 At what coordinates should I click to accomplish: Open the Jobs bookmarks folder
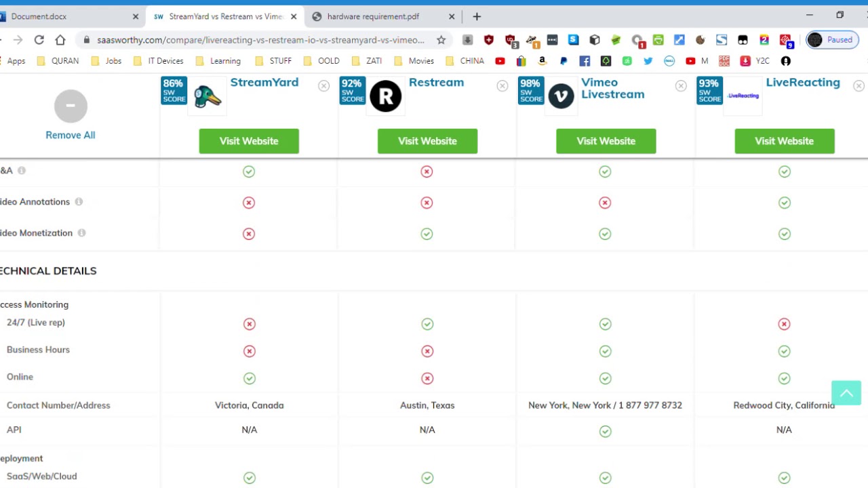click(x=106, y=61)
